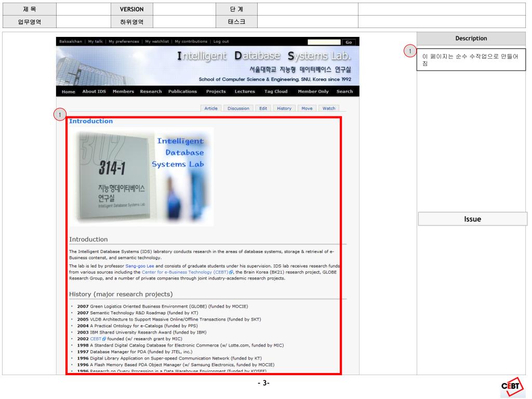View the History tab
This screenshot has height=399, width=532.
coord(284,108)
